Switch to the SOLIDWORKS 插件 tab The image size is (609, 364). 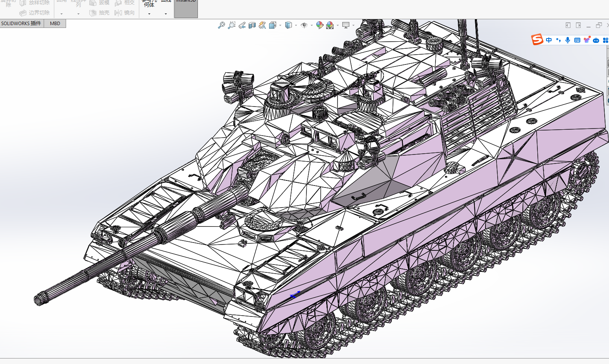(x=21, y=24)
